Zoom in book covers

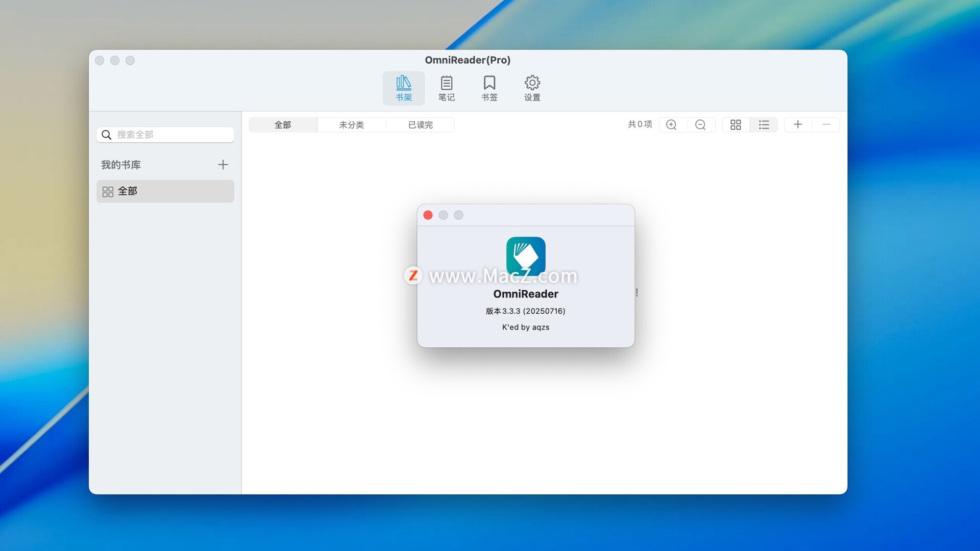(672, 124)
